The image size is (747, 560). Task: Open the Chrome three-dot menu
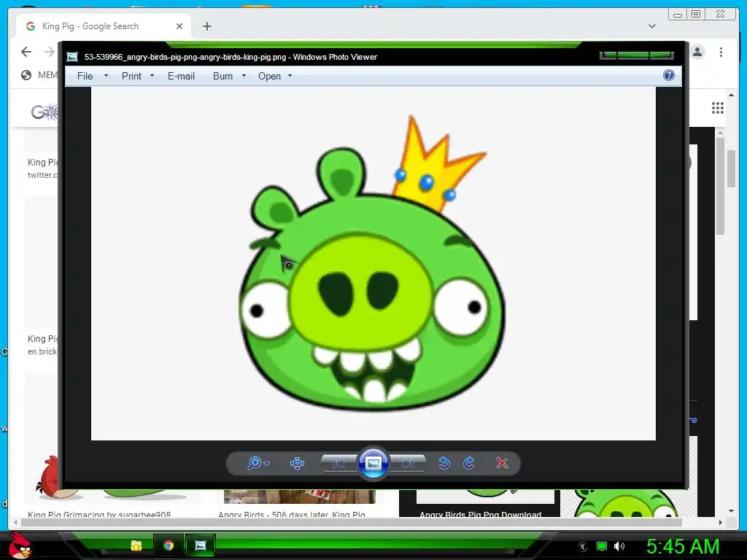click(x=721, y=52)
